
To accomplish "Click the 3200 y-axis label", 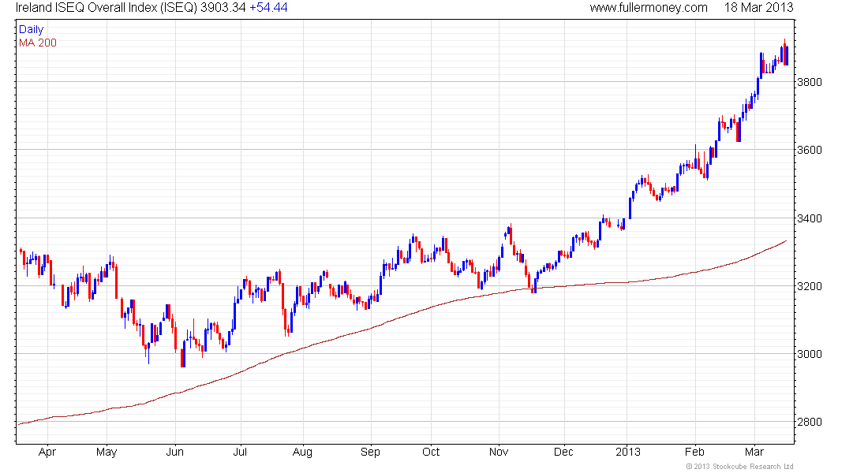I will 810,287.
